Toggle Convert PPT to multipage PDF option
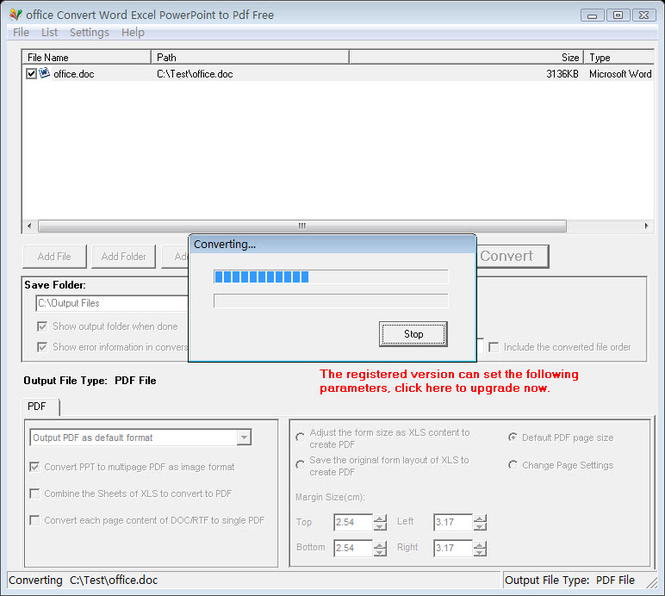The image size is (665, 596). tap(35, 467)
